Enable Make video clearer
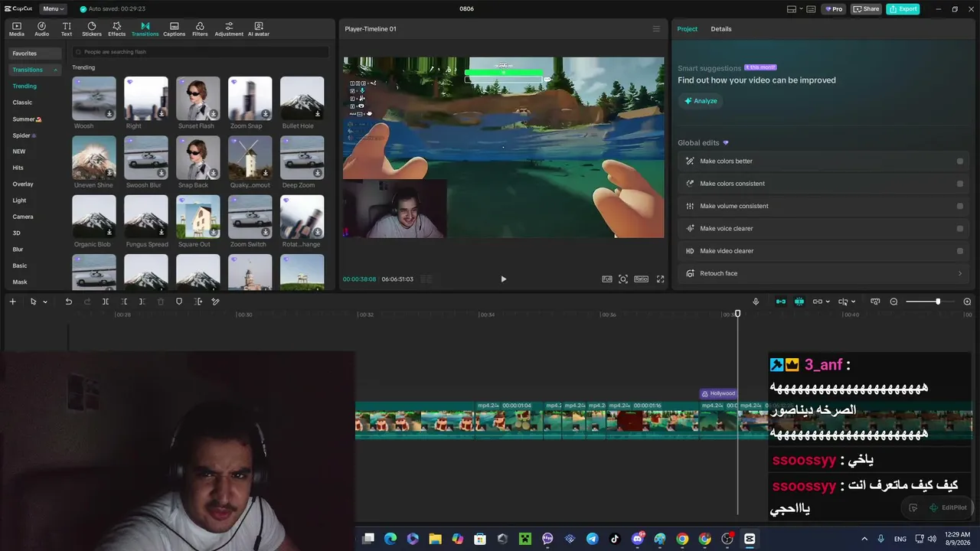The height and width of the screenshot is (551, 980). point(960,251)
